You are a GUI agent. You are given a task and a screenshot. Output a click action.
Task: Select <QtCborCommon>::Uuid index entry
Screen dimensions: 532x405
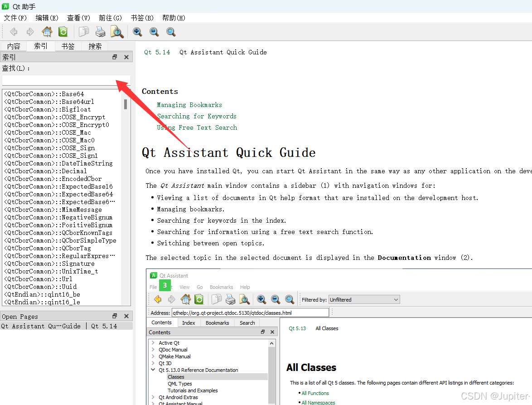pyautogui.click(x=40, y=287)
